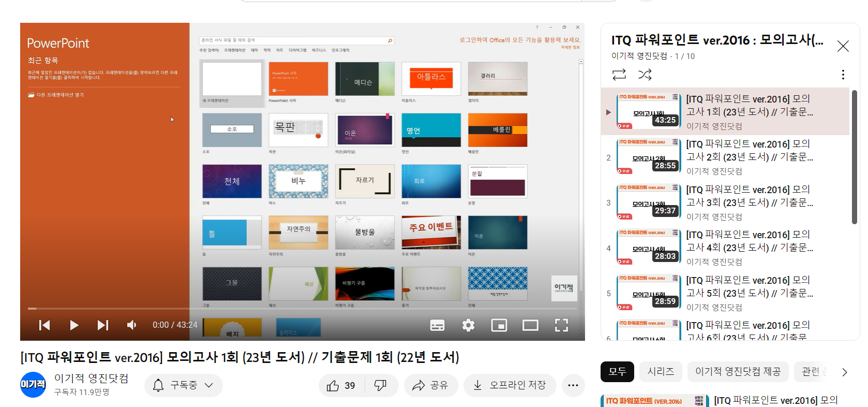Click the 이기적 watermark in the video
The width and height of the screenshot is (868, 407).
(564, 288)
